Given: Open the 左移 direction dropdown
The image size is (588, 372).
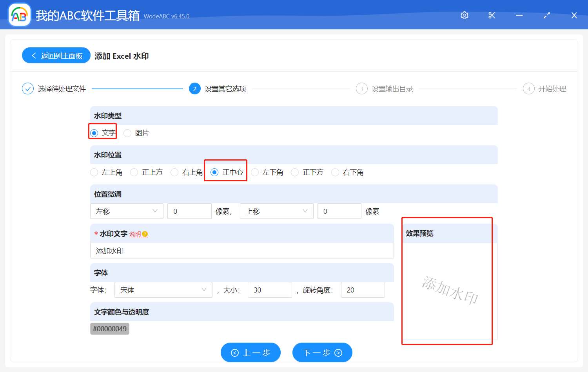Looking at the screenshot, I should [x=127, y=211].
